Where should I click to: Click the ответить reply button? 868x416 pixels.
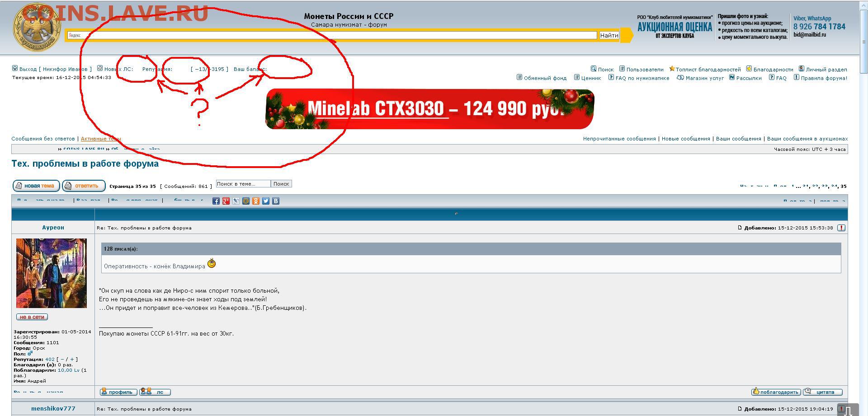pos(84,186)
